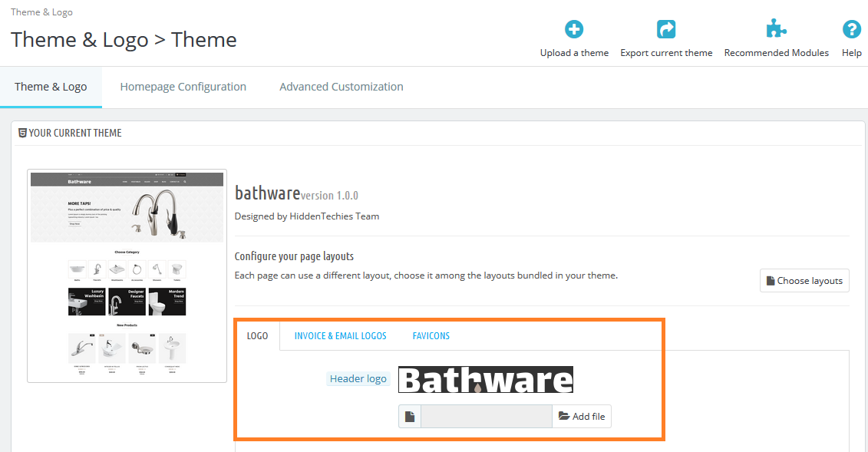Click the Export current theme arrow icon
Image resolution: width=868 pixels, height=452 pixels.
point(666,30)
